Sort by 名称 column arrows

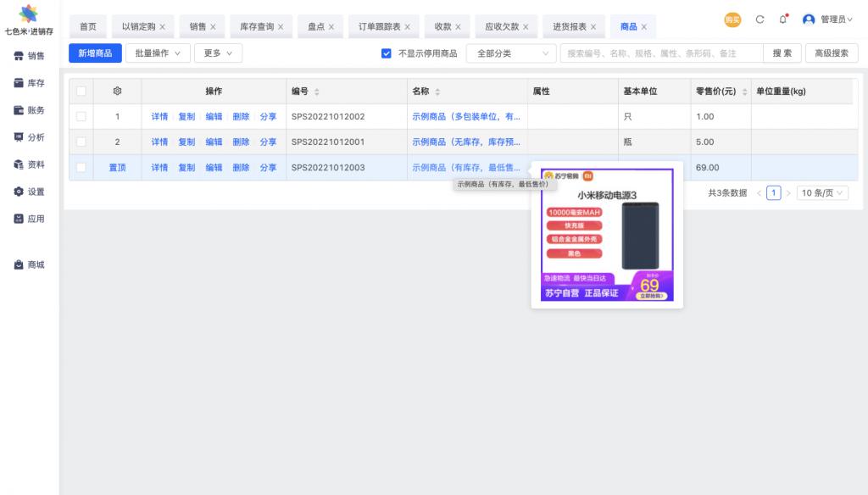point(437,92)
